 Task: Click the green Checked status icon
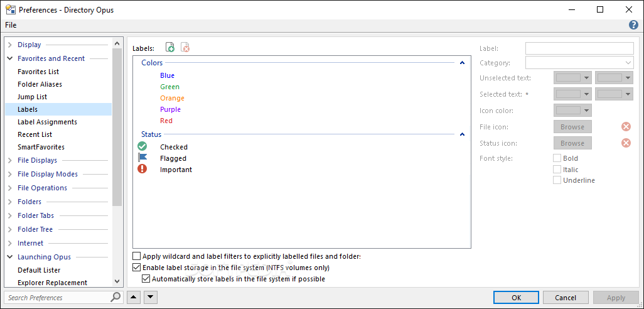click(x=142, y=147)
